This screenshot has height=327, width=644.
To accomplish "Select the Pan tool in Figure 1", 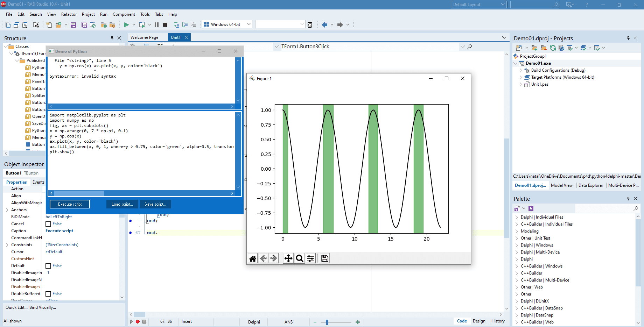I will coord(288,258).
